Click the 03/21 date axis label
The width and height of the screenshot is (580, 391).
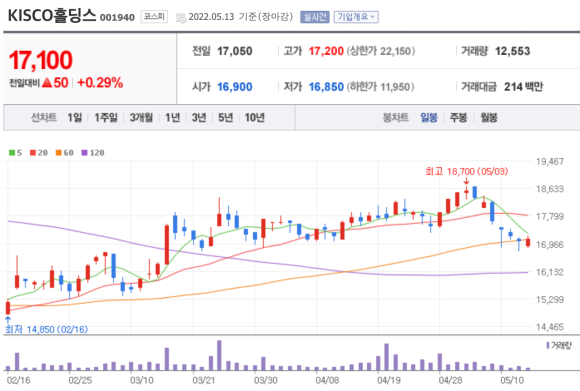(x=203, y=380)
